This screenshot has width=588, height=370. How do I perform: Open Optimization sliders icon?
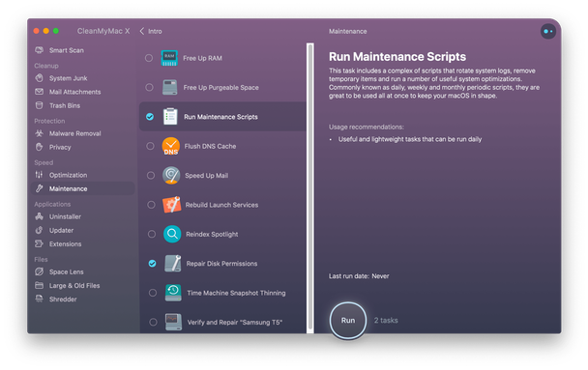39,175
